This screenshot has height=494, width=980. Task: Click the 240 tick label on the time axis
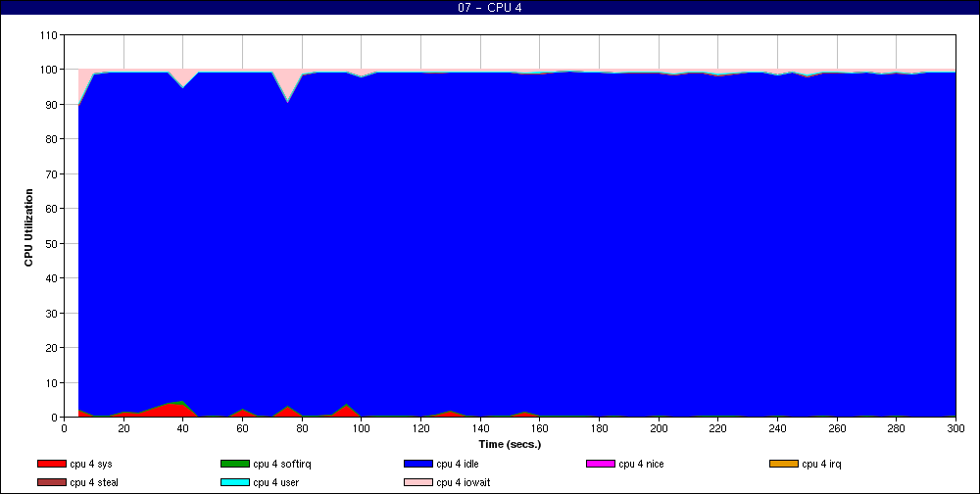[777, 428]
